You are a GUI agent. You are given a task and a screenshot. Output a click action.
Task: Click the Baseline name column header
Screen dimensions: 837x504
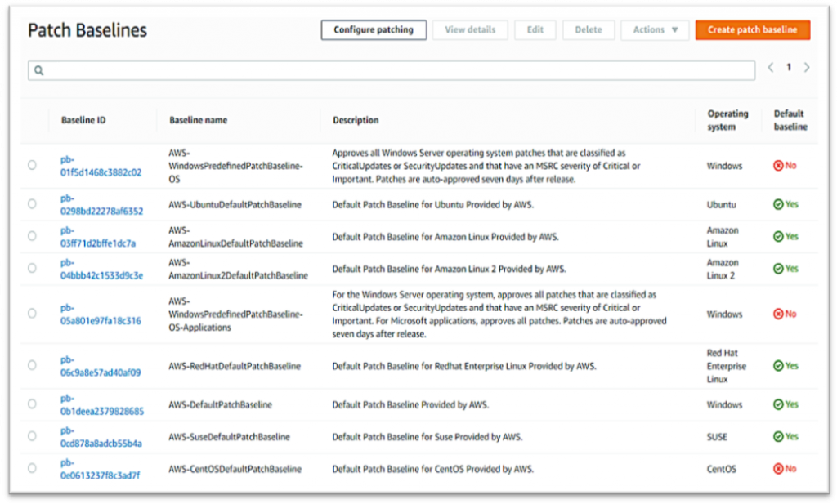pyautogui.click(x=198, y=120)
